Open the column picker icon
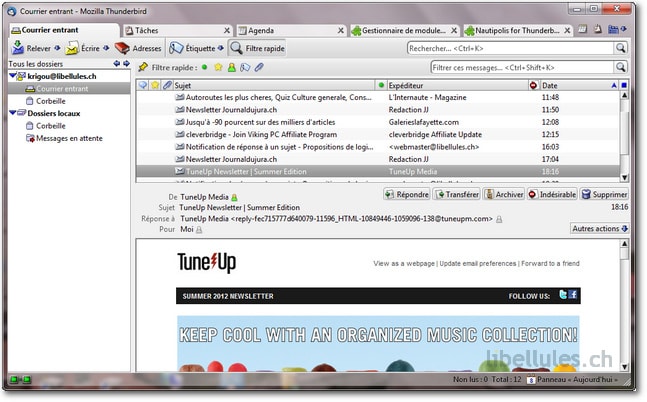 click(x=624, y=85)
